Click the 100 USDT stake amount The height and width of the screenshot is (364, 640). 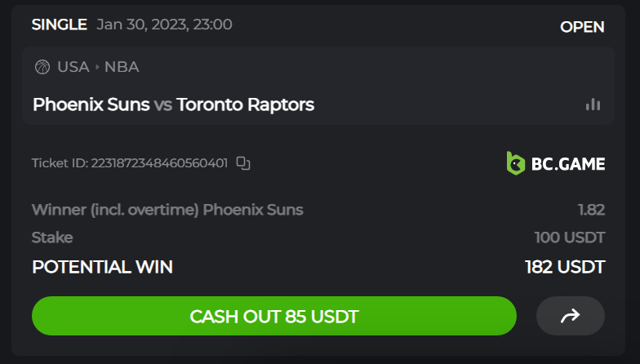(570, 237)
